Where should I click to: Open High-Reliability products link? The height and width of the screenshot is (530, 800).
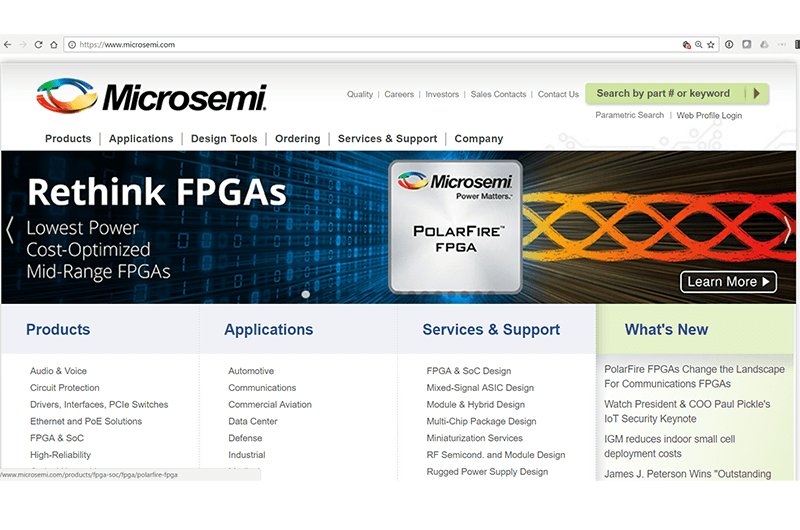[x=60, y=455]
